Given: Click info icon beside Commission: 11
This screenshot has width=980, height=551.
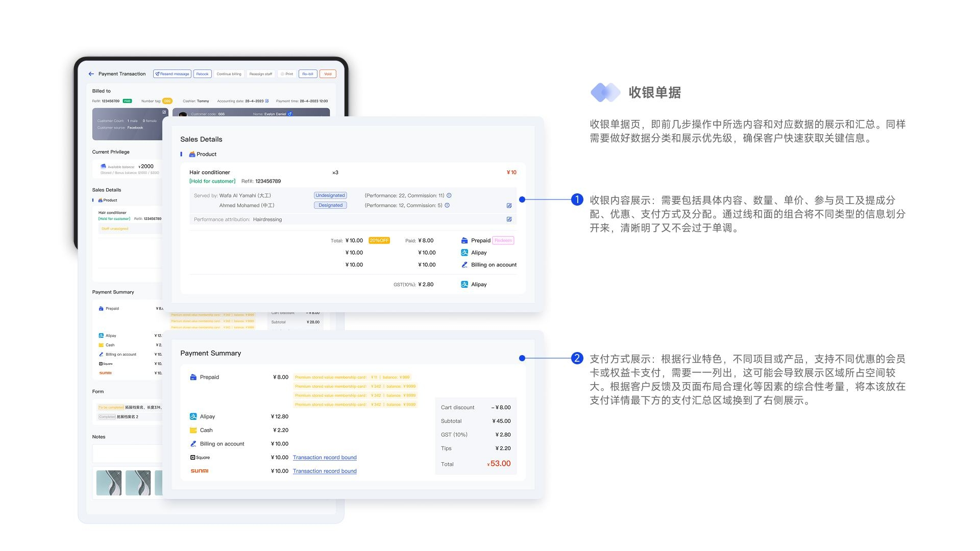Looking at the screenshot, I should point(449,195).
